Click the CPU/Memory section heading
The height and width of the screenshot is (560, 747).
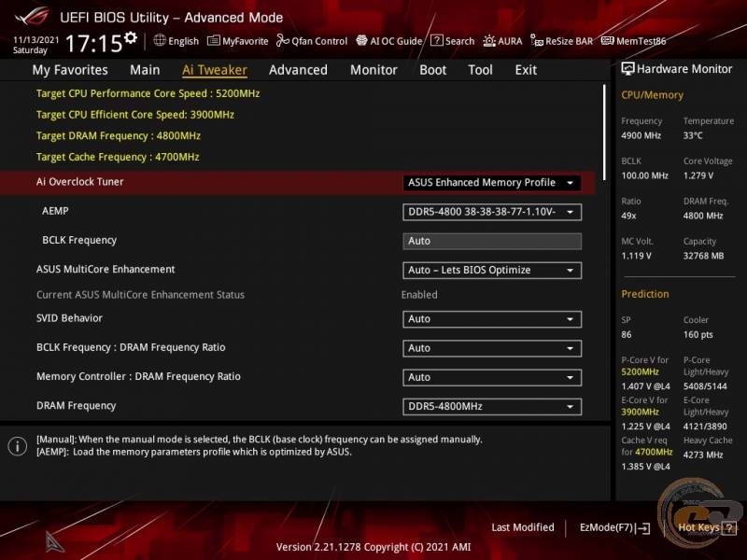[652, 95]
